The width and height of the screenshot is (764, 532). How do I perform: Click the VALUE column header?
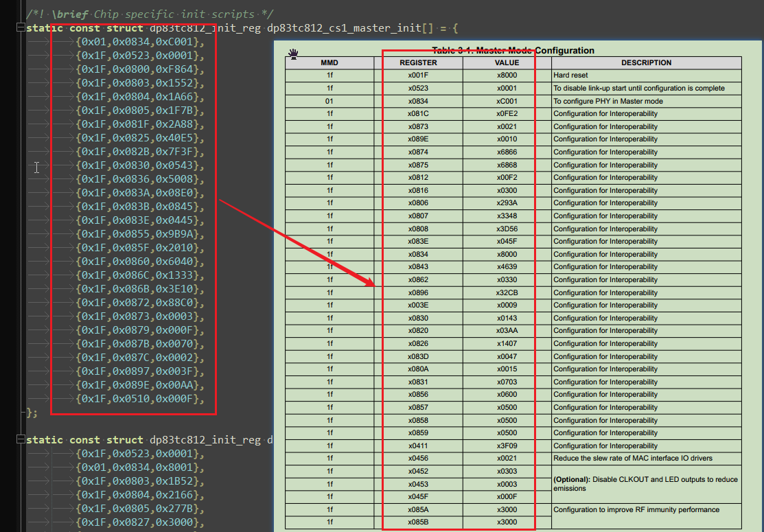click(x=507, y=62)
